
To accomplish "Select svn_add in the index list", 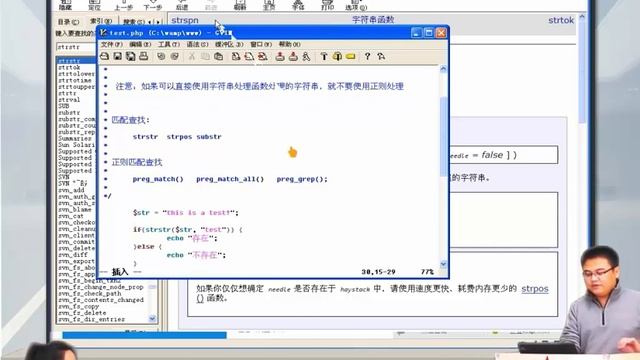I will pyautogui.click(x=71, y=190).
